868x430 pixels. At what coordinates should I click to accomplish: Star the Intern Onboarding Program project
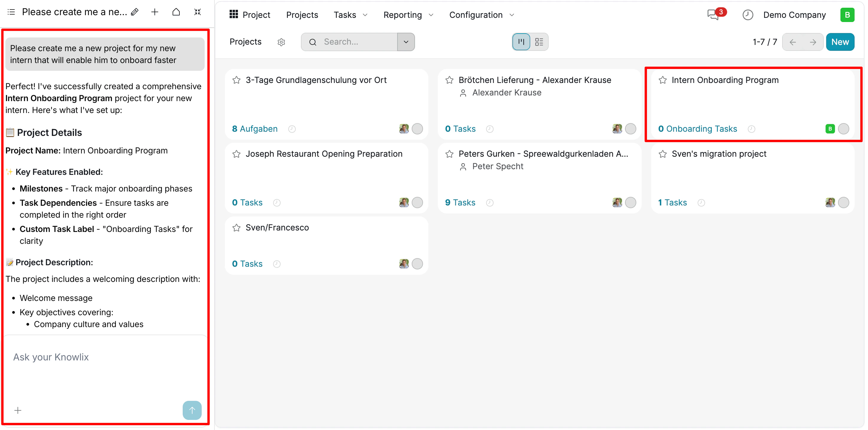[x=662, y=80]
